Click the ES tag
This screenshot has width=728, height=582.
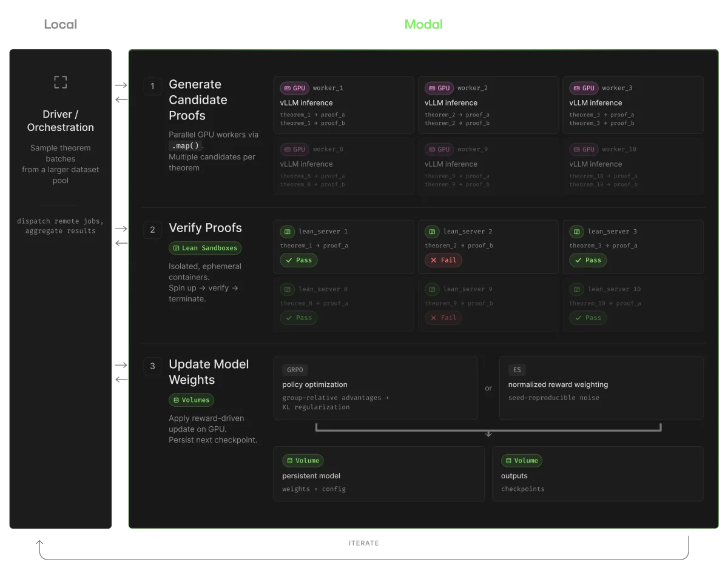pyautogui.click(x=517, y=369)
